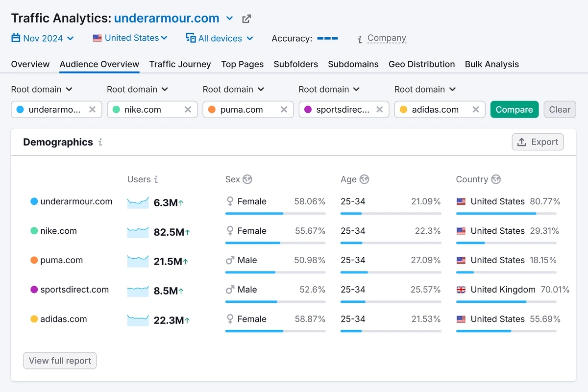The width and height of the screenshot is (588, 392).
Task: Click the puma.com users trend sparkline
Action: click(x=138, y=262)
